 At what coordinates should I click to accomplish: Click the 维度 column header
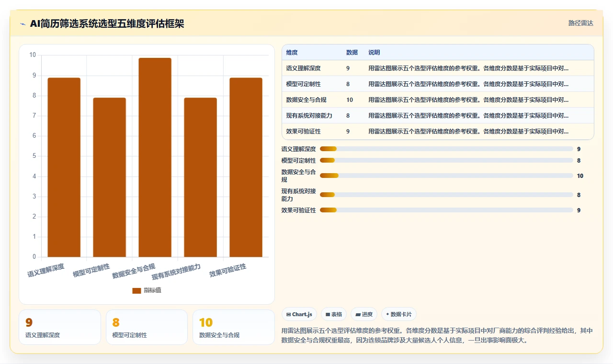coord(292,53)
